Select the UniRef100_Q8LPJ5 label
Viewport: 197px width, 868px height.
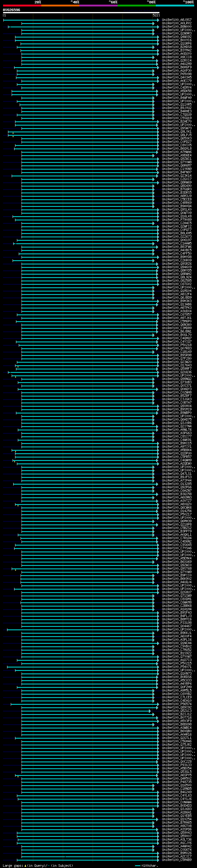[x=177, y=135]
